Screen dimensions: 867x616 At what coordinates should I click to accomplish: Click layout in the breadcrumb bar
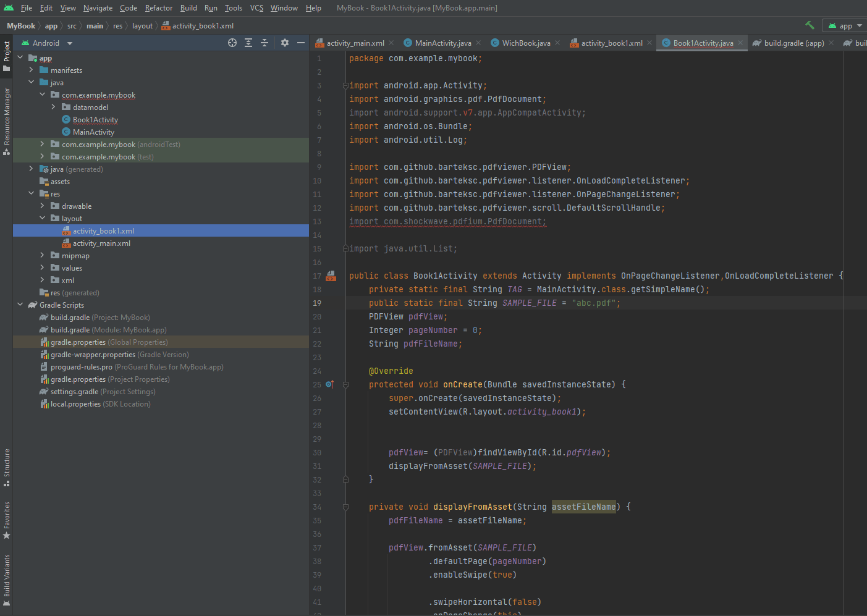point(142,26)
